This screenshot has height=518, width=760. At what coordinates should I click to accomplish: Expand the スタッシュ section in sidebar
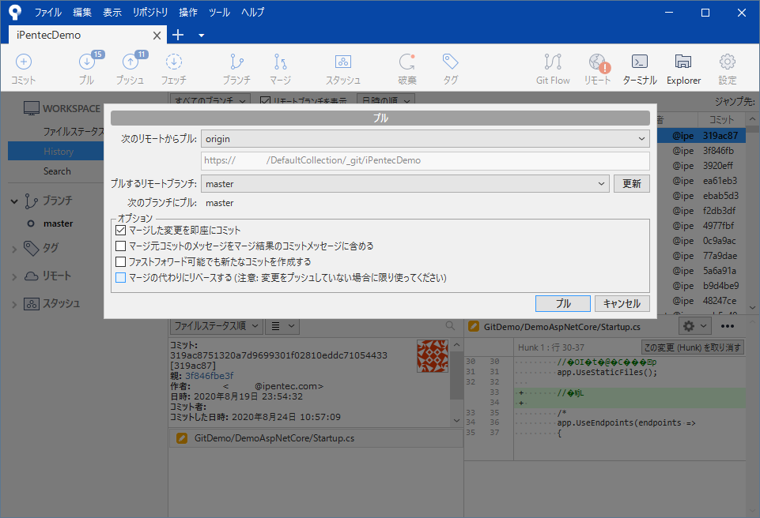14,304
